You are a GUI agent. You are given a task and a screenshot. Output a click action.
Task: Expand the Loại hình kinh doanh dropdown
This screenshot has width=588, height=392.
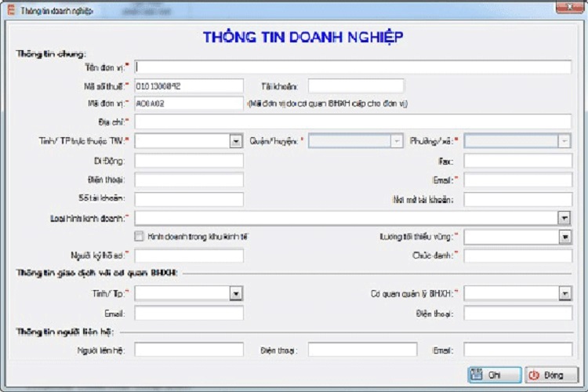point(564,218)
